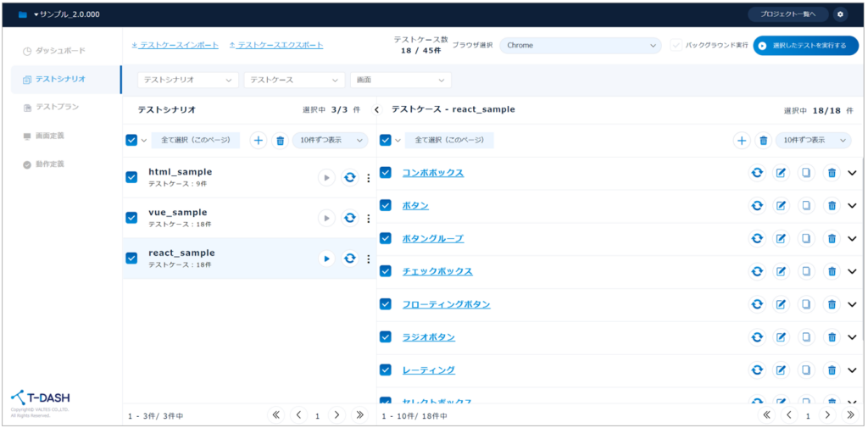Viewport: 868px width, 428px height.
Task: Click the copy icon for ボタン test case
Action: (x=806, y=206)
